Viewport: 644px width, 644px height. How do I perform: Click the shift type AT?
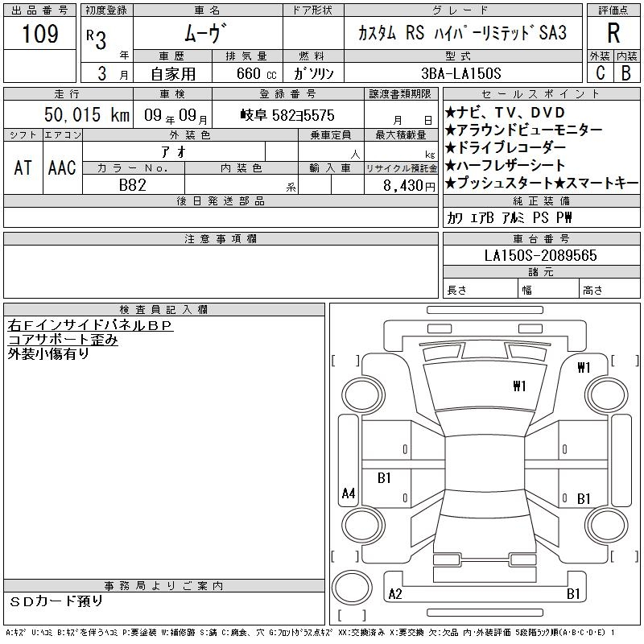tap(23, 167)
